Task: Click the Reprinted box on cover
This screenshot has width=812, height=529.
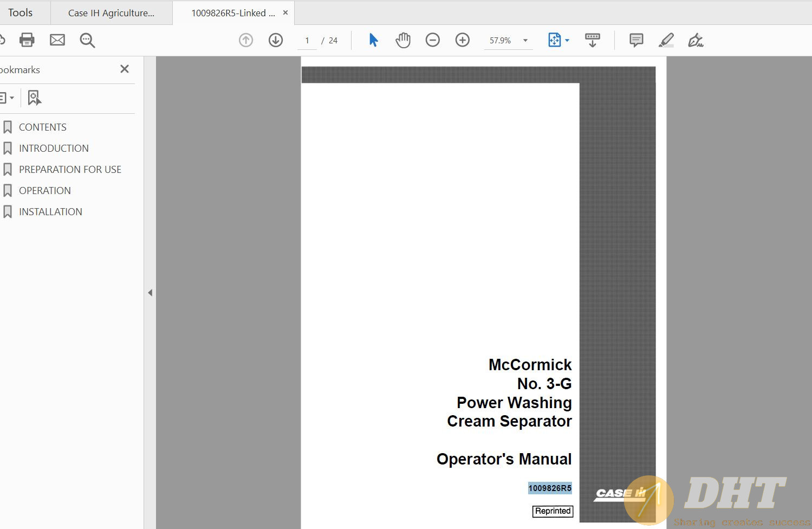Action: coord(553,511)
